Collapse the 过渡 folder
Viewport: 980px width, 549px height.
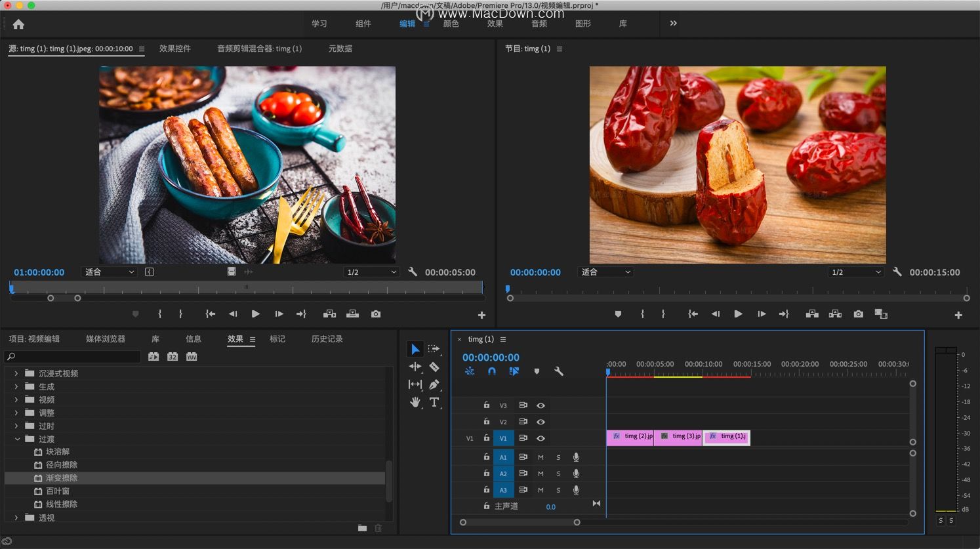click(x=16, y=439)
